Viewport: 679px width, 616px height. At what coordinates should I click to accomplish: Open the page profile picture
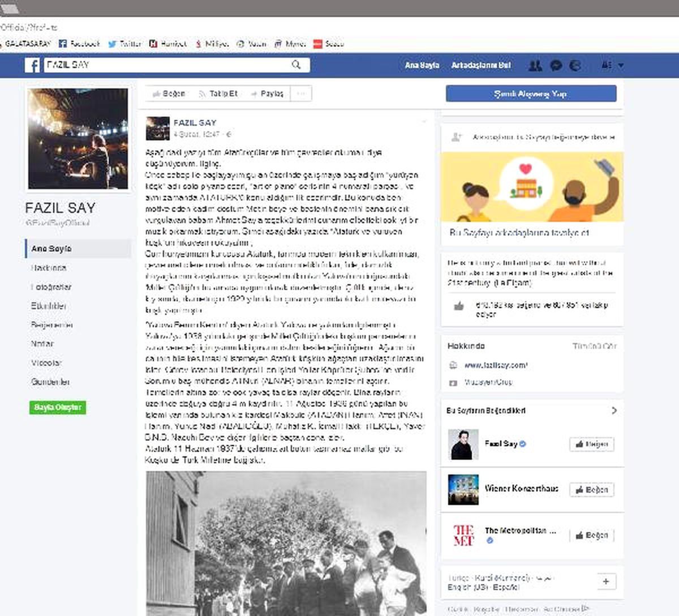click(78, 139)
